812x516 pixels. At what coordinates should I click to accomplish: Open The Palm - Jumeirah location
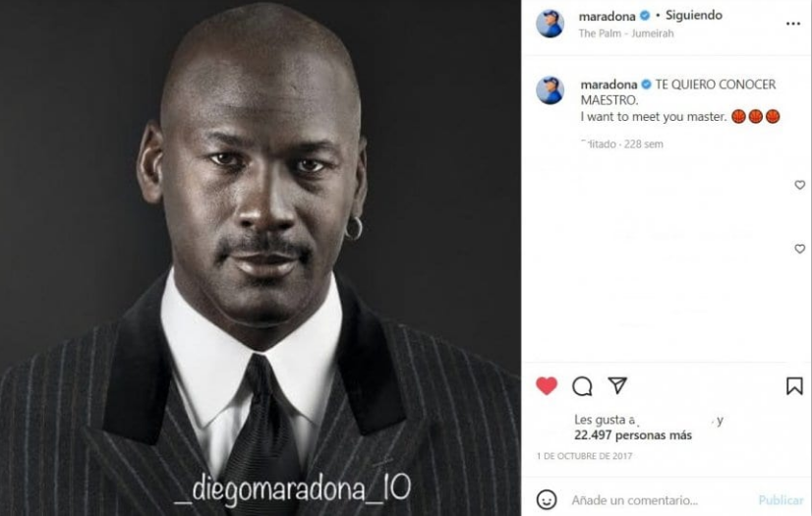626,33
